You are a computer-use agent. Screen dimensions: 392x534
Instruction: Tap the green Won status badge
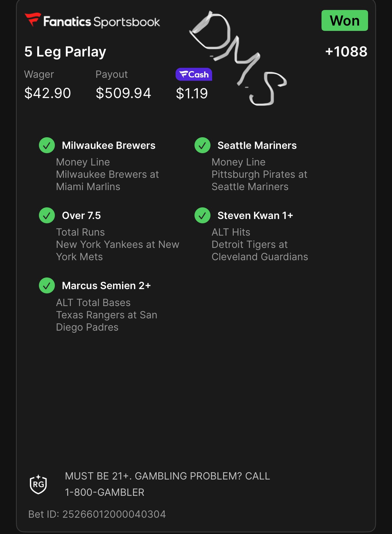pos(344,21)
